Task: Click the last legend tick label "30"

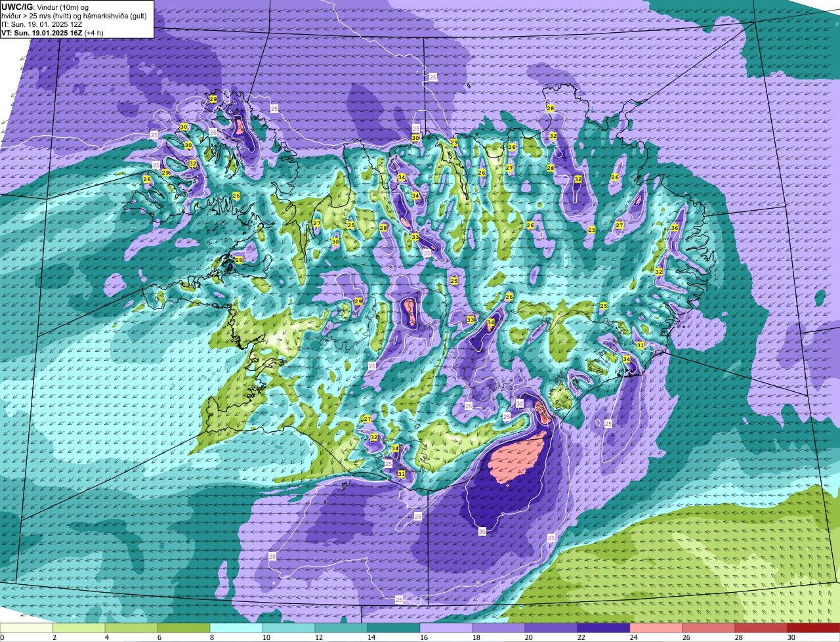Action: (x=791, y=637)
